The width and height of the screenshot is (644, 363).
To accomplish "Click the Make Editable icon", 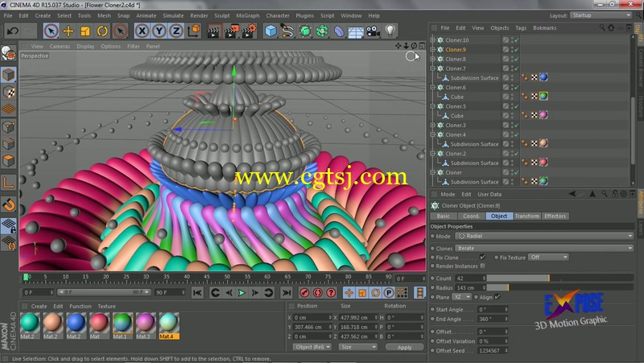I will coord(8,54).
